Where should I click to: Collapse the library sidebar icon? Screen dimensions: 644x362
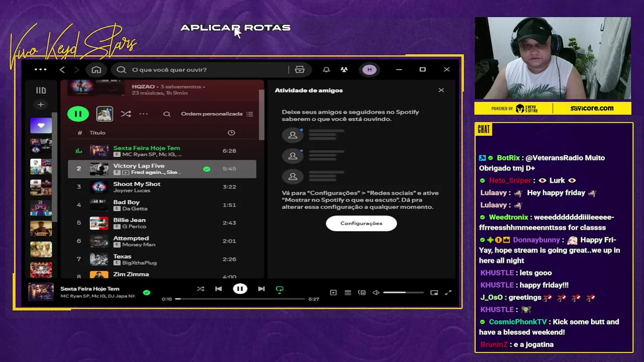tap(41, 90)
